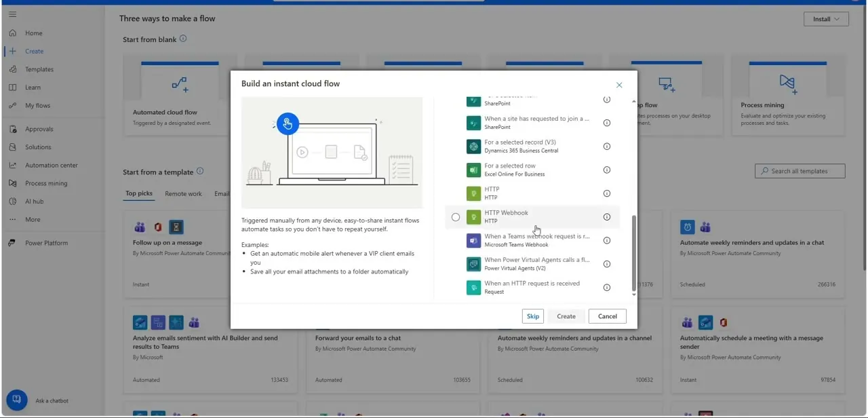This screenshot has height=418, width=868.
Task: Choose the Process mining card
Action: pyautogui.click(x=787, y=94)
